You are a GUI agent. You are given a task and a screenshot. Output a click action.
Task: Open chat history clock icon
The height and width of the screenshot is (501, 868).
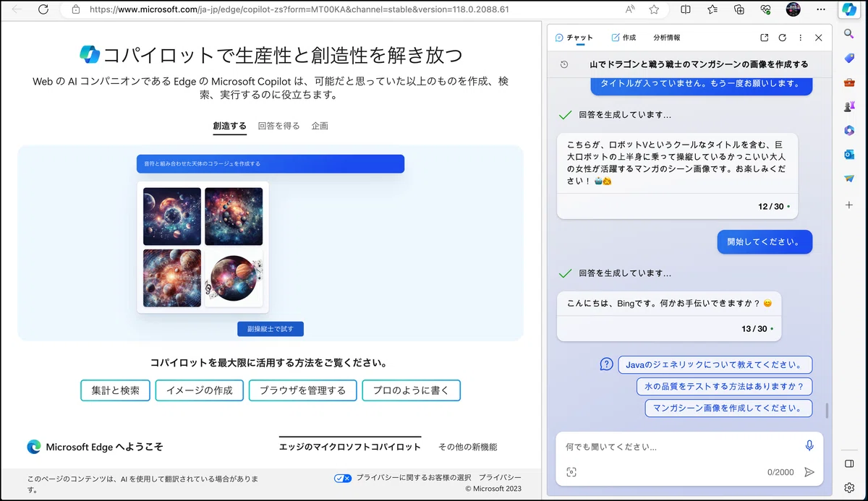tap(564, 64)
